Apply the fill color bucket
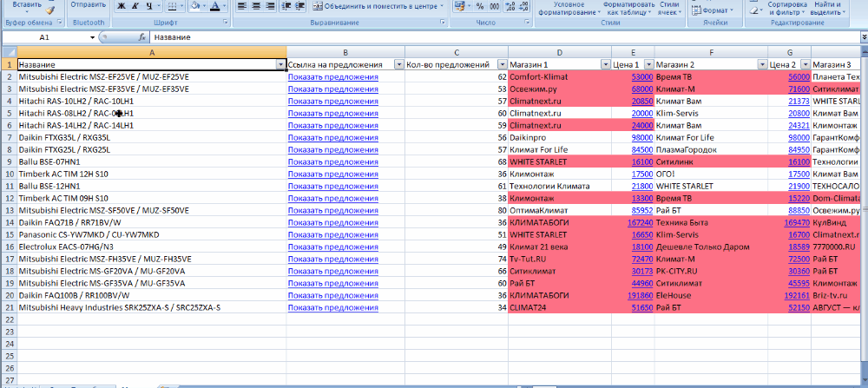The width and height of the screenshot is (868, 388). click(x=194, y=7)
